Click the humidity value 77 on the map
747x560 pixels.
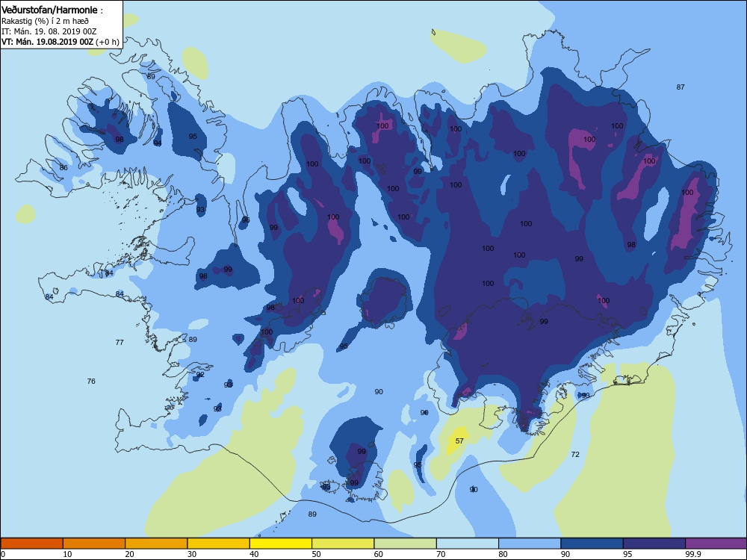click(x=120, y=343)
